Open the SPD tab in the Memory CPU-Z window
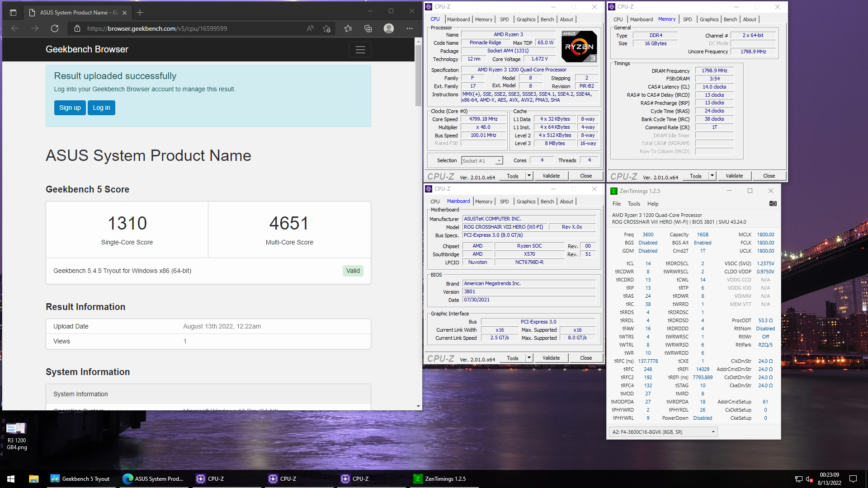868x488 pixels. click(x=687, y=19)
